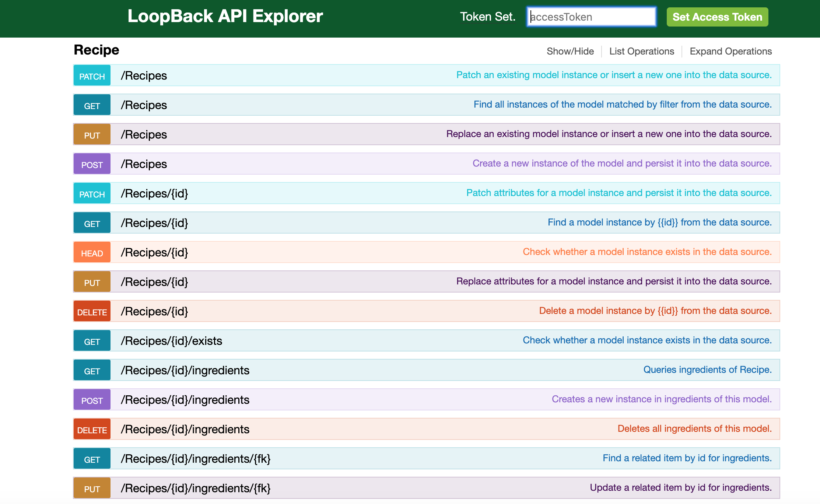The height and width of the screenshot is (504, 820).
Task: Expand the GET /Recipes operation path
Action: 144,105
